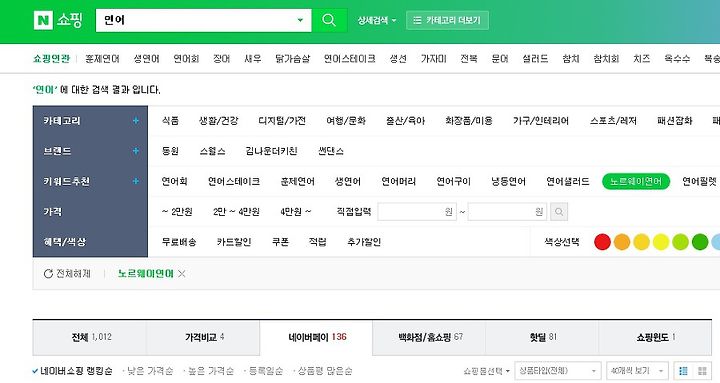Switch to the 가격비교 tab
The image size is (720, 383).
(x=203, y=337)
